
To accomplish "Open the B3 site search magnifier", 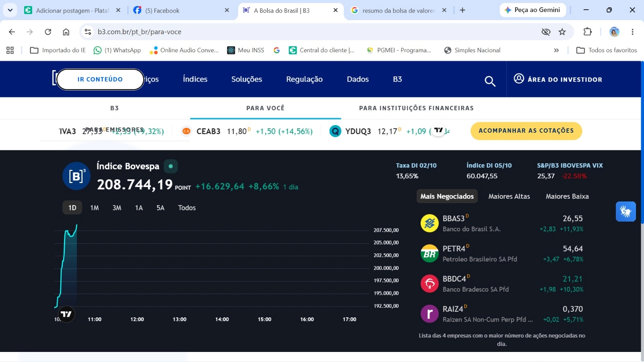I will 490,81.
